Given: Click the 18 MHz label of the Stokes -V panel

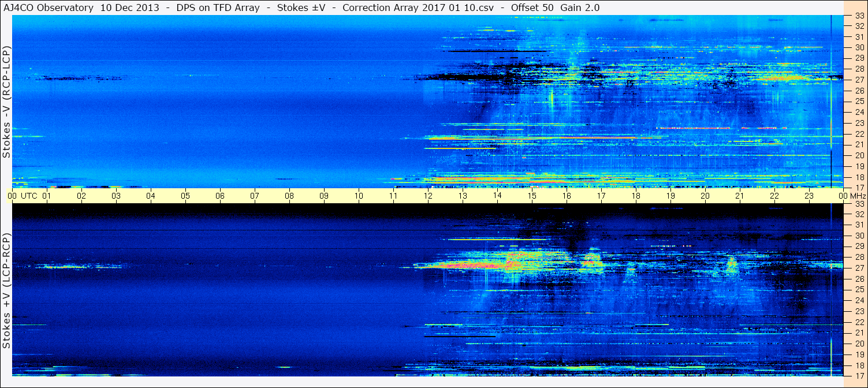Looking at the screenshot, I should pyautogui.click(x=859, y=177).
